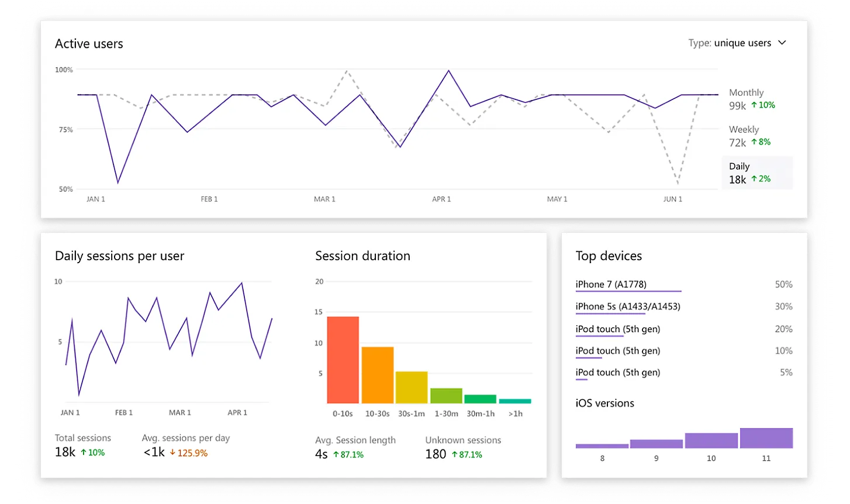Click the red 0-10s session duration bar
Viewport: 850px width, 504px height.
pos(343,360)
